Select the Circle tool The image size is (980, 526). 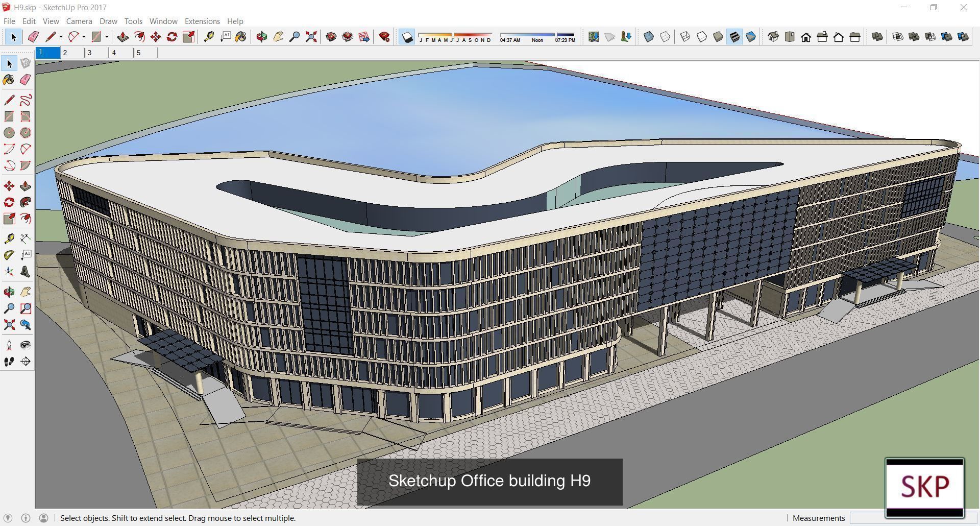[x=9, y=133]
